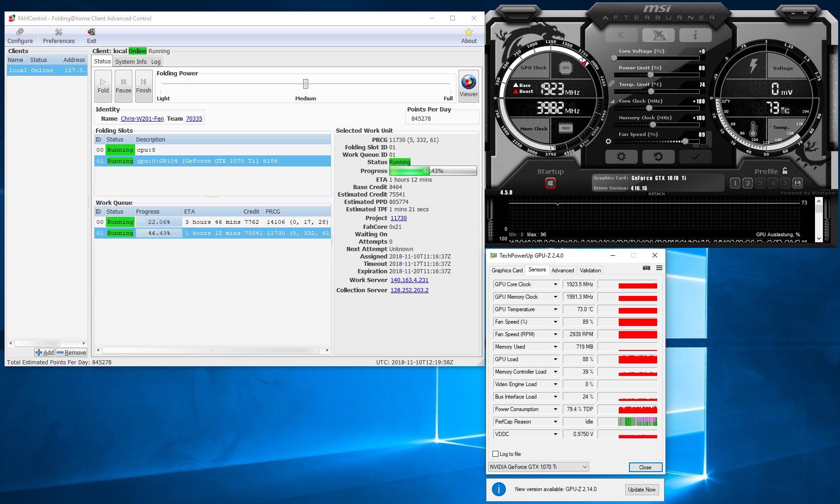Toggle the fan speed Auto button

[704, 145]
